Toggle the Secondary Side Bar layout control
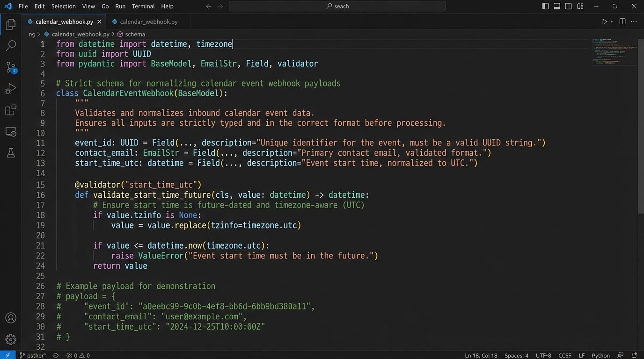The width and height of the screenshot is (644, 359). pos(568,6)
